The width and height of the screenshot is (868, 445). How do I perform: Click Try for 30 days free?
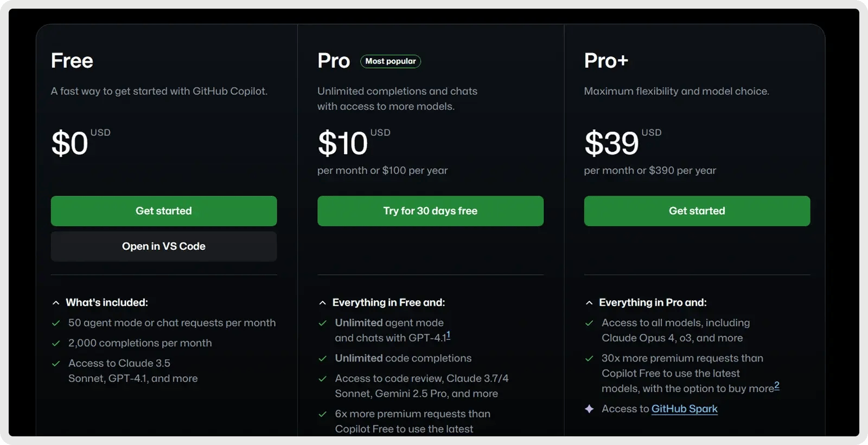(430, 211)
